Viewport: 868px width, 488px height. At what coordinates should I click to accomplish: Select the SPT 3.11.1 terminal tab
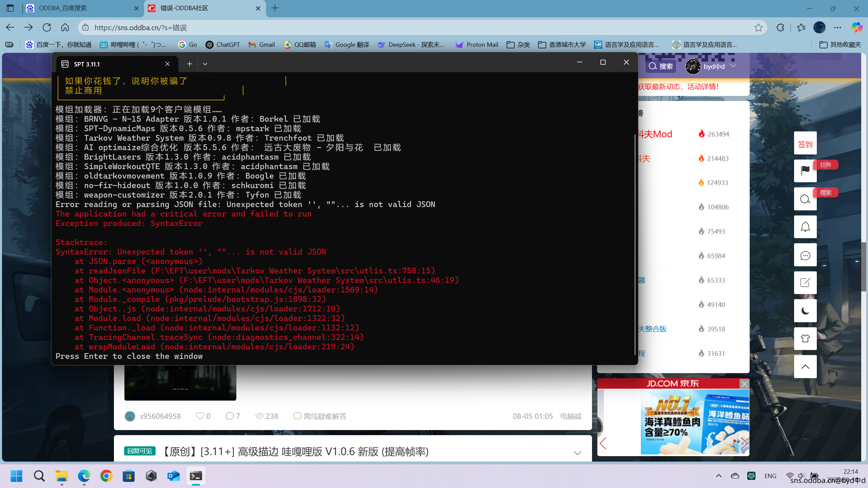[117, 64]
